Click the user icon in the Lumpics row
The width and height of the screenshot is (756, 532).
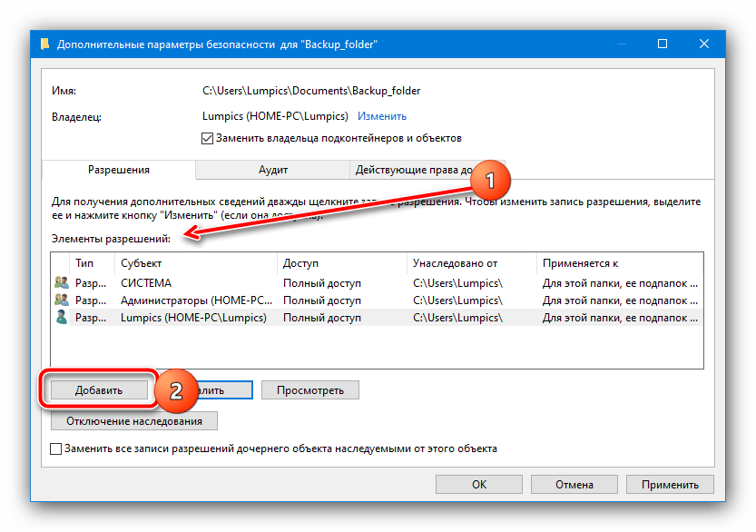(x=62, y=318)
